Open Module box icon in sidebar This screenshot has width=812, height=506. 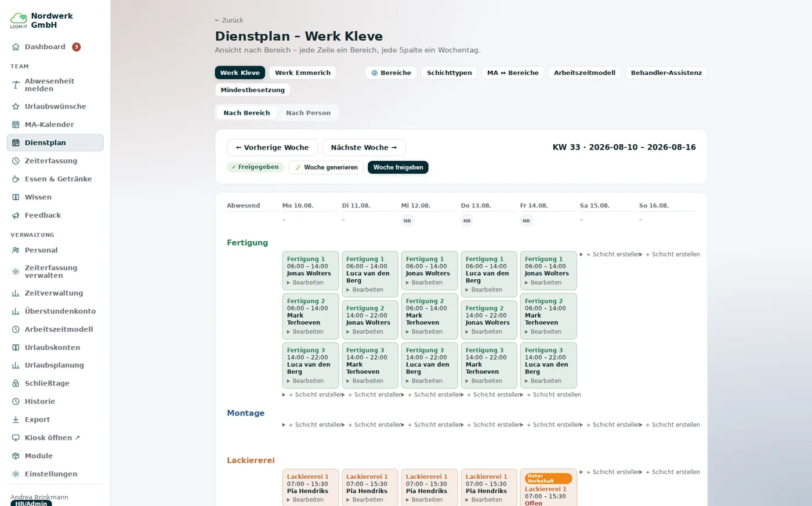pos(16,456)
